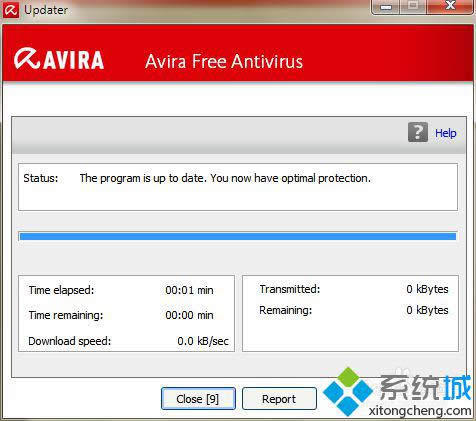Click the Avira Free Antivirus banner title

tap(224, 62)
